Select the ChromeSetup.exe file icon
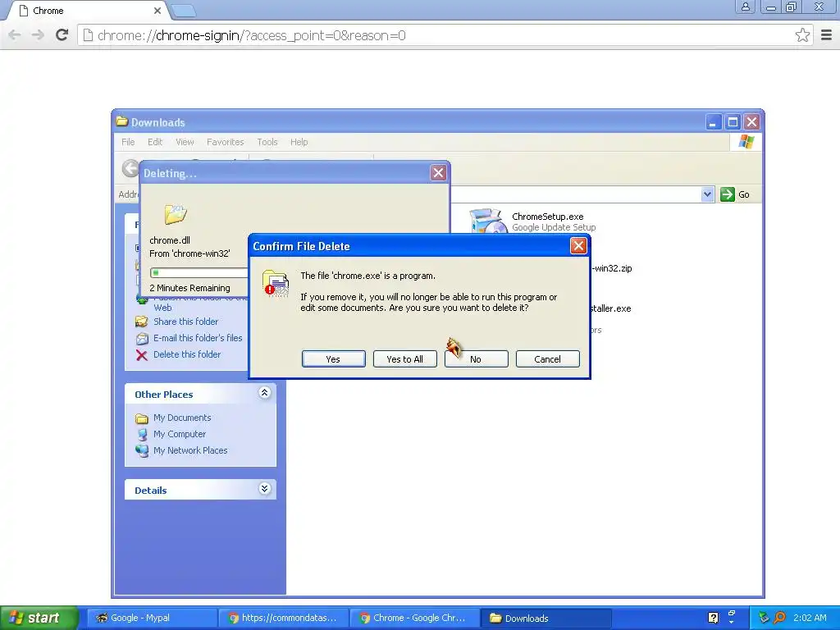Viewport: 840px width, 630px height. (487, 221)
